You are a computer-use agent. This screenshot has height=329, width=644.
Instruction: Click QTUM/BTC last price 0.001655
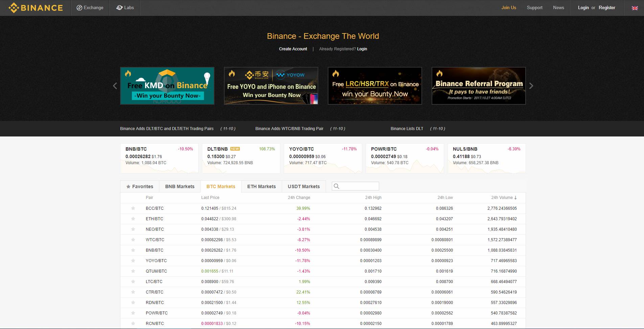point(210,271)
